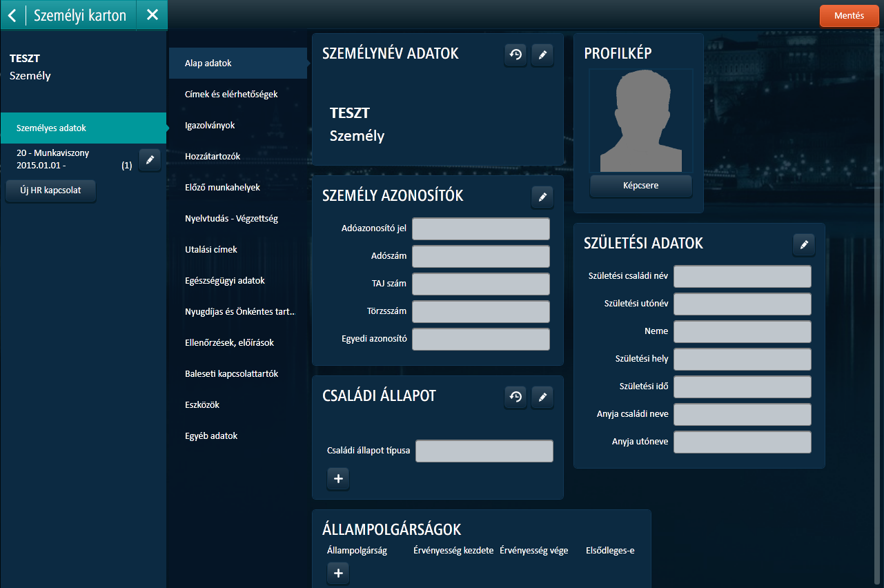884x588 pixels.
Task: Close the Személyi karton panel
Action: (153, 15)
